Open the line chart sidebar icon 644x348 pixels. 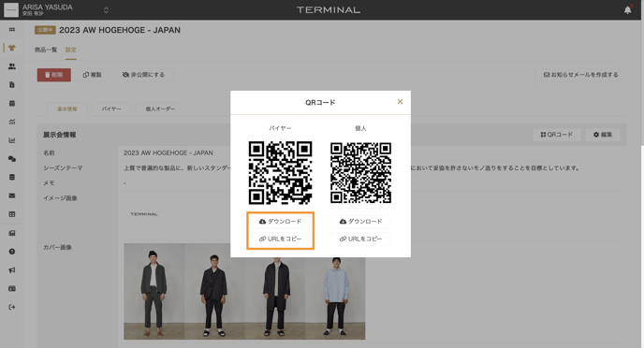click(12, 122)
